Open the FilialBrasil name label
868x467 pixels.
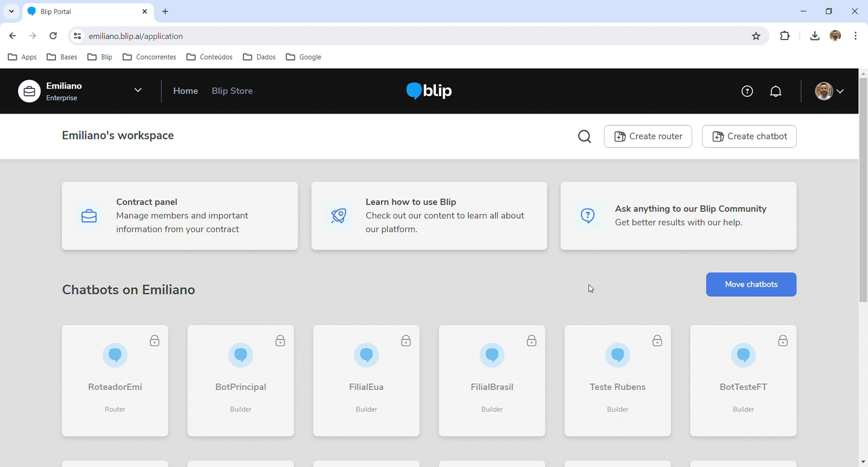click(492, 387)
